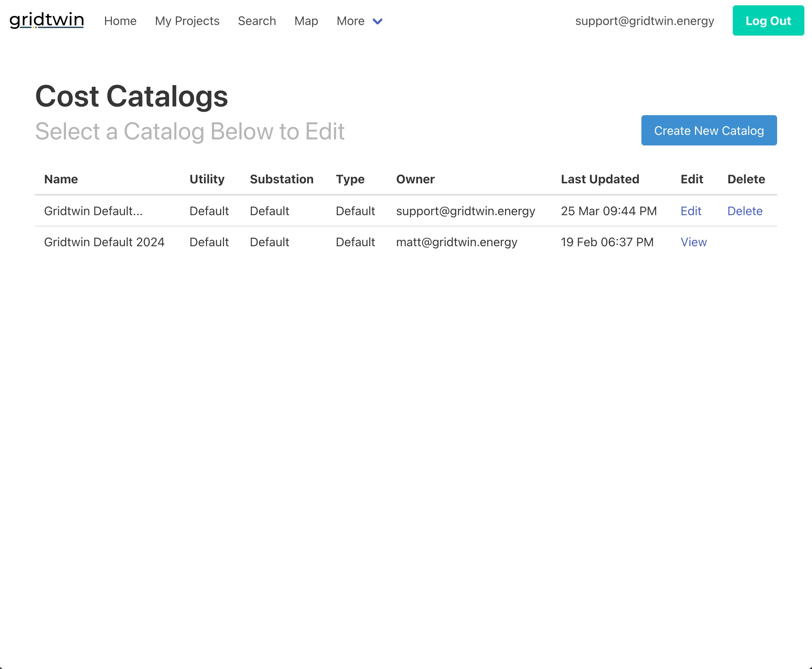Click the Utility column header
Image resolution: width=812 pixels, height=669 pixels.
point(207,179)
